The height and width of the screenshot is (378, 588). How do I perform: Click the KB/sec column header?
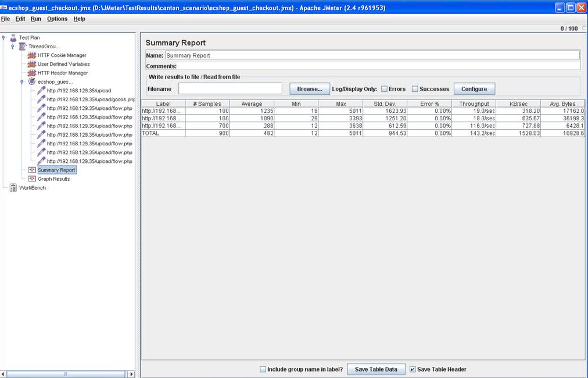(519, 104)
